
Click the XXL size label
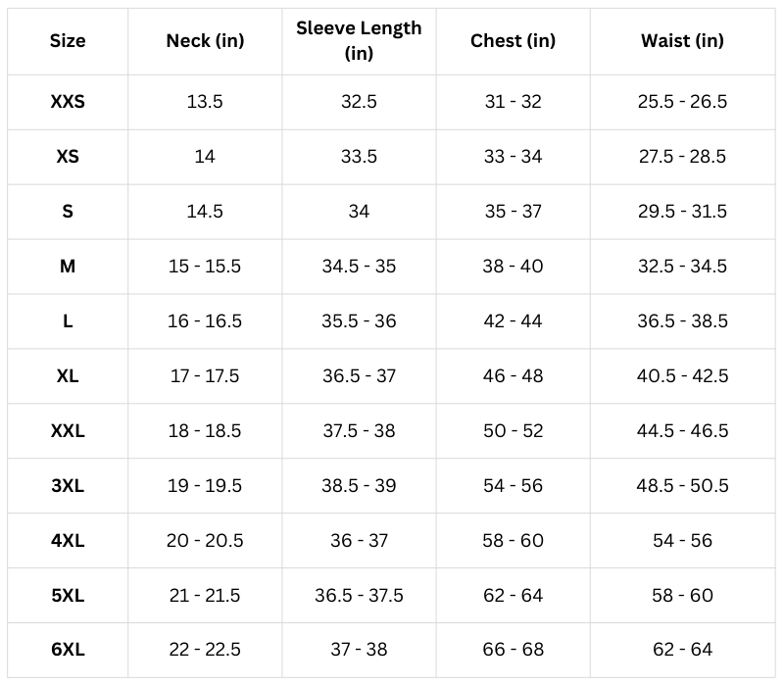(68, 431)
